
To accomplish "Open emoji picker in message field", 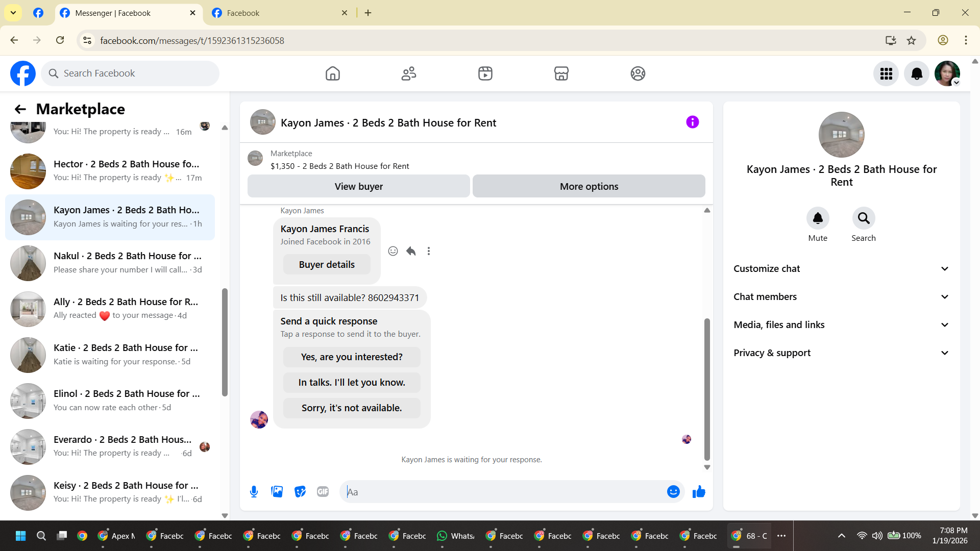I will [673, 492].
